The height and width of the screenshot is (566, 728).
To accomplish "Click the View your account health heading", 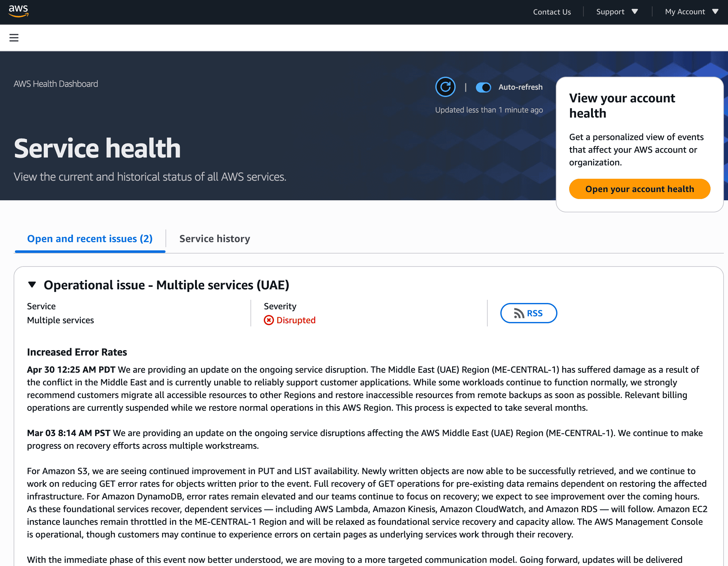I will (x=622, y=106).
